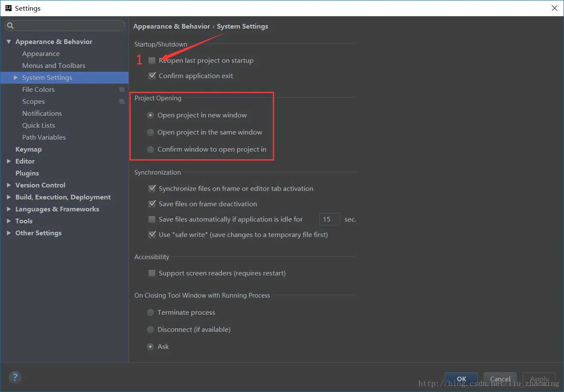The height and width of the screenshot is (392, 564).
Task: Click the On Closing Tool Window heading
Action: coord(202,295)
